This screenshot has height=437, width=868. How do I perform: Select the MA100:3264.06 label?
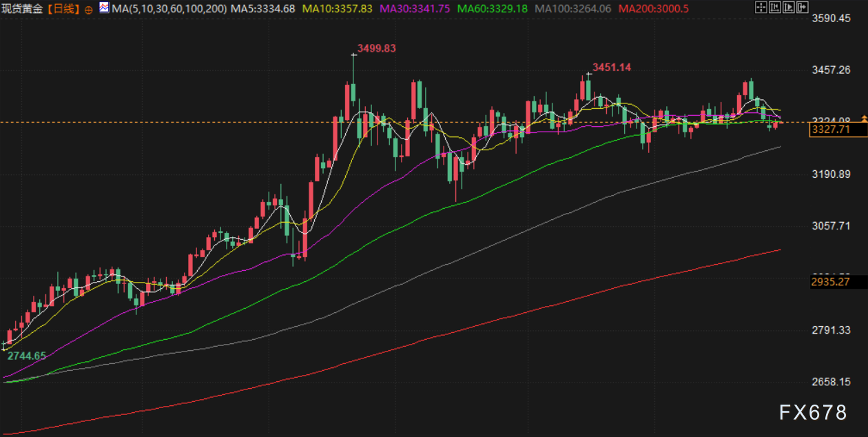click(x=572, y=9)
